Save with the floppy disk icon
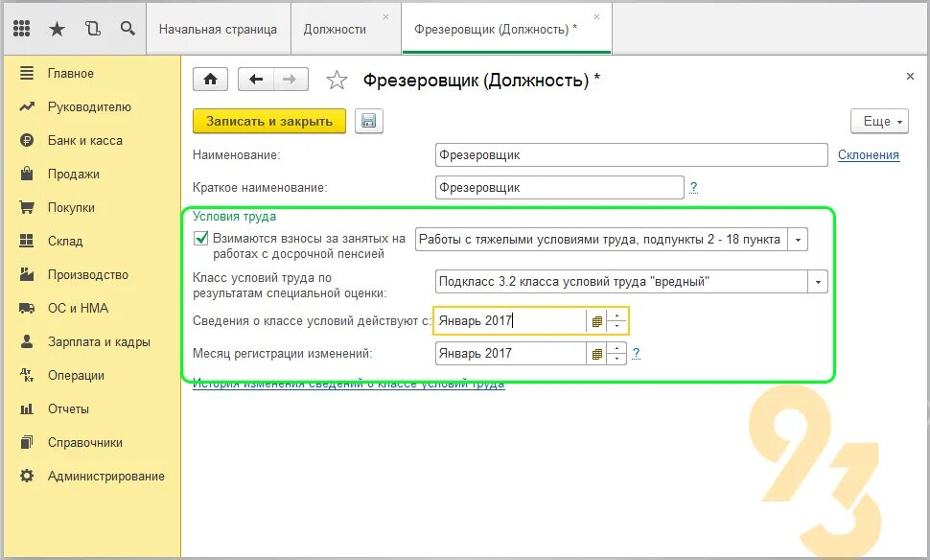The height and width of the screenshot is (560, 930). click(369, 121)
